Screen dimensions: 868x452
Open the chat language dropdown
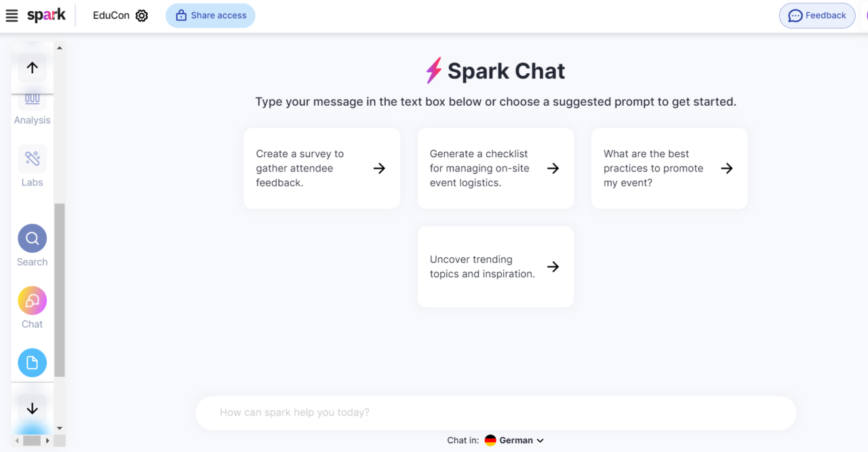[517, 440]
